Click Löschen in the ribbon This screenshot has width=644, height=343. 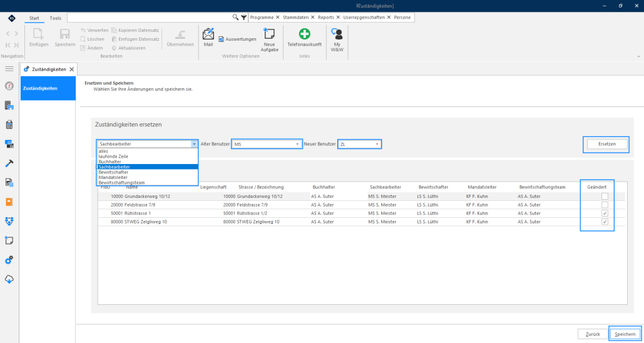(x=93, y=39)
